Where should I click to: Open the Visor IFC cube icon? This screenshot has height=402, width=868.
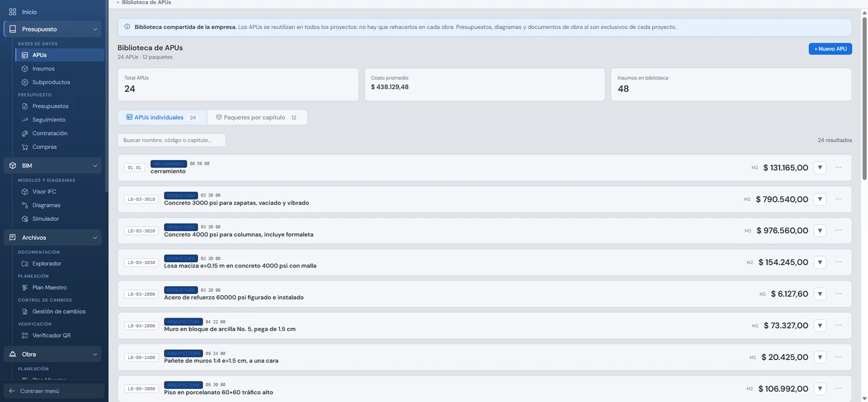pos(25,192)
